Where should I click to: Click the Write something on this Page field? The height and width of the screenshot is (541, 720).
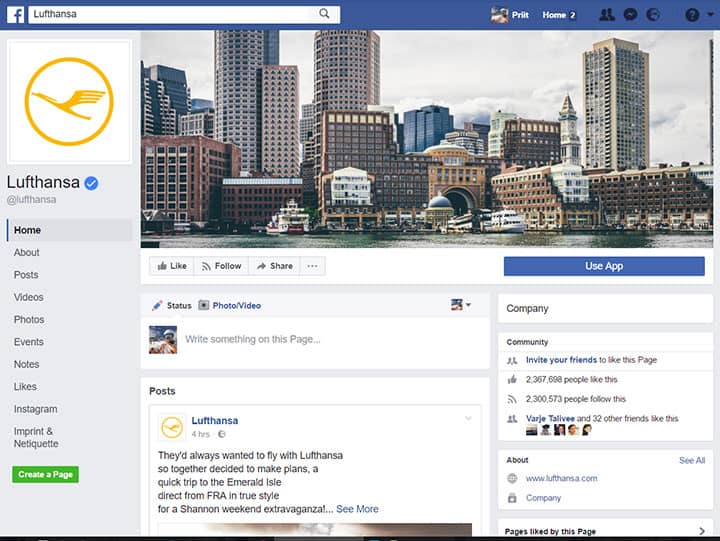pyautogui.click(x=253, y=339)
